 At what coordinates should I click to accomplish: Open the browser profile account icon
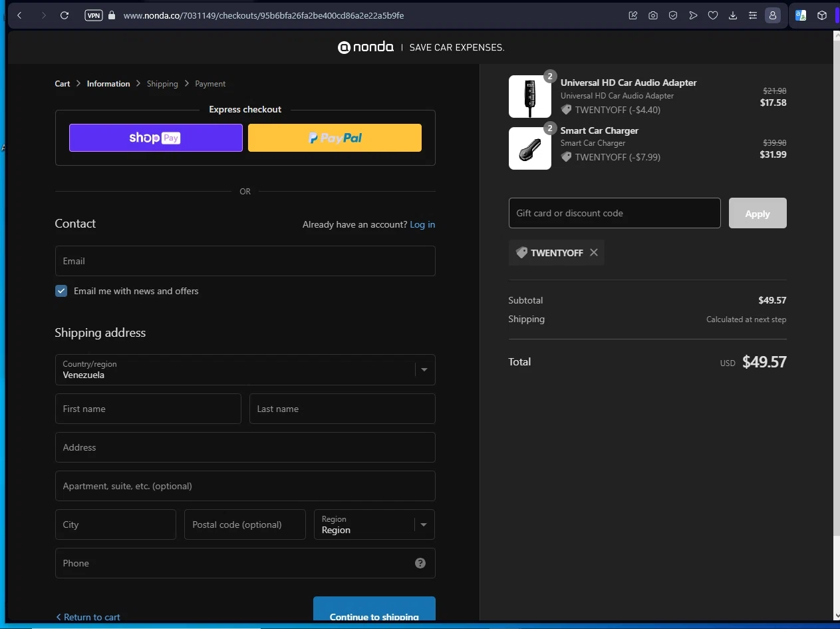(773, 15)
